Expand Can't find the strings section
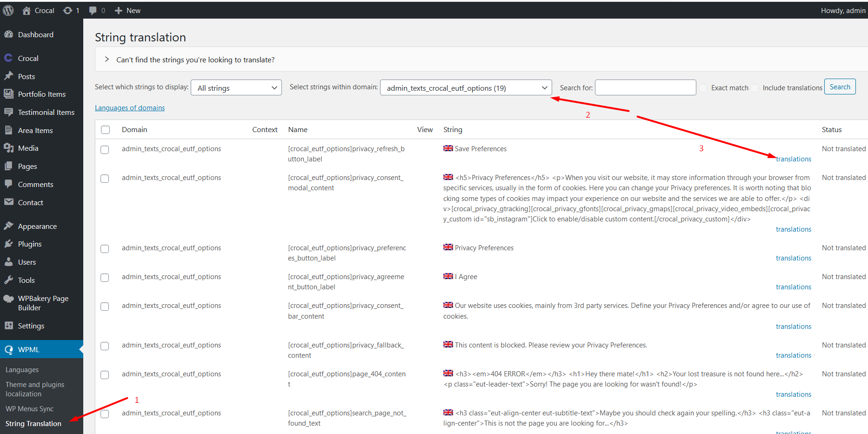 tap(107, 60)
